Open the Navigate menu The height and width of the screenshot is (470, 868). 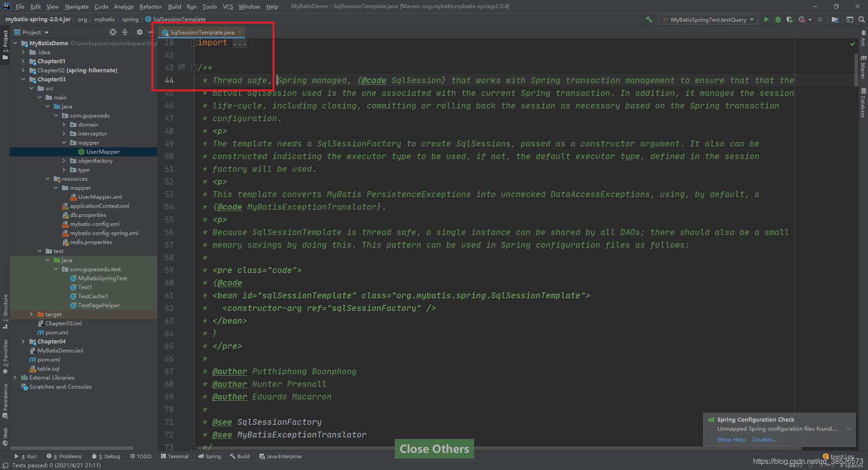tap(76, 6)
